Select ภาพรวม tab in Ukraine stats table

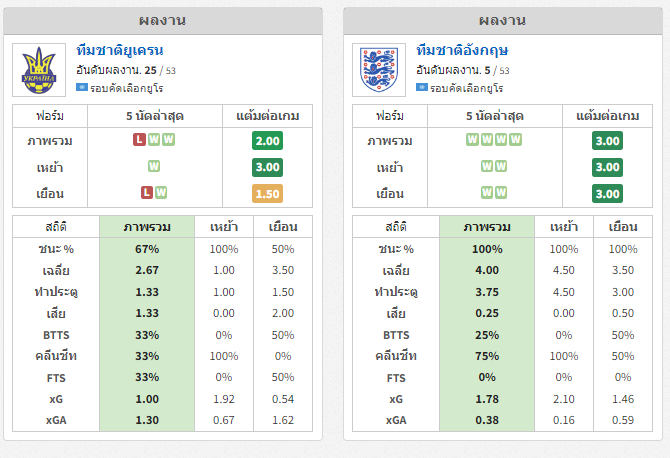point(147,227)
